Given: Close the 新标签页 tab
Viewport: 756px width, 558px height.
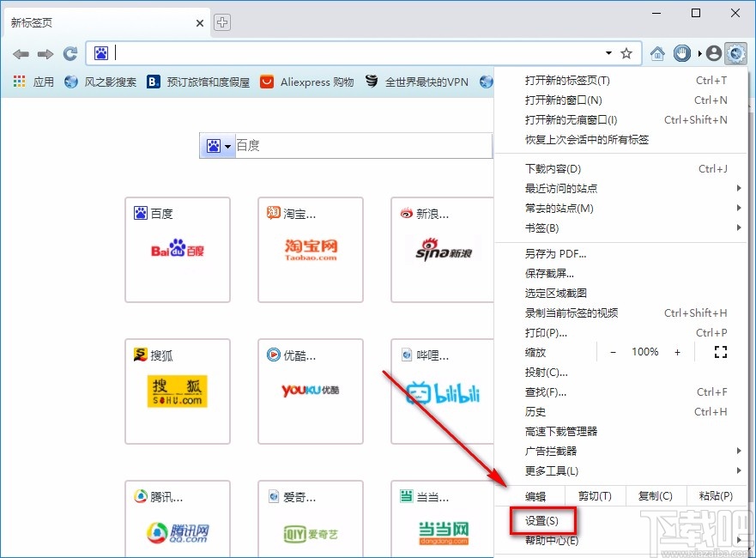Looking at the screenshot, I should [x=200, y=23].
